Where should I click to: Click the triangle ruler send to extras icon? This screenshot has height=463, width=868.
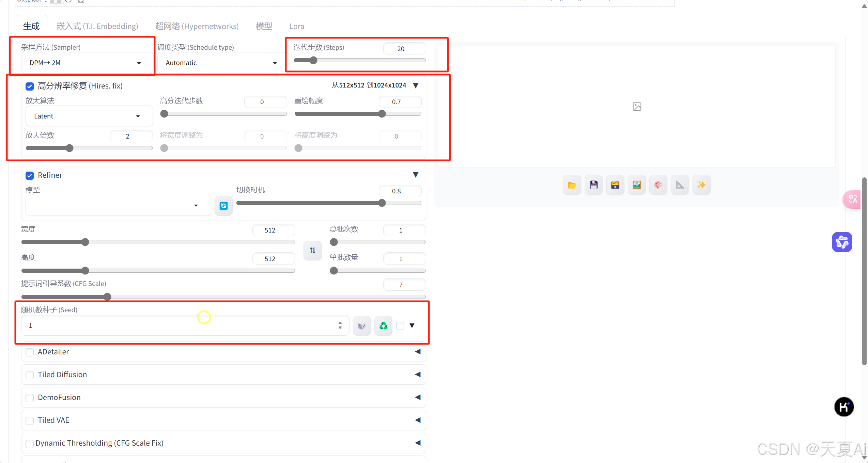click(x=680, y=185)
